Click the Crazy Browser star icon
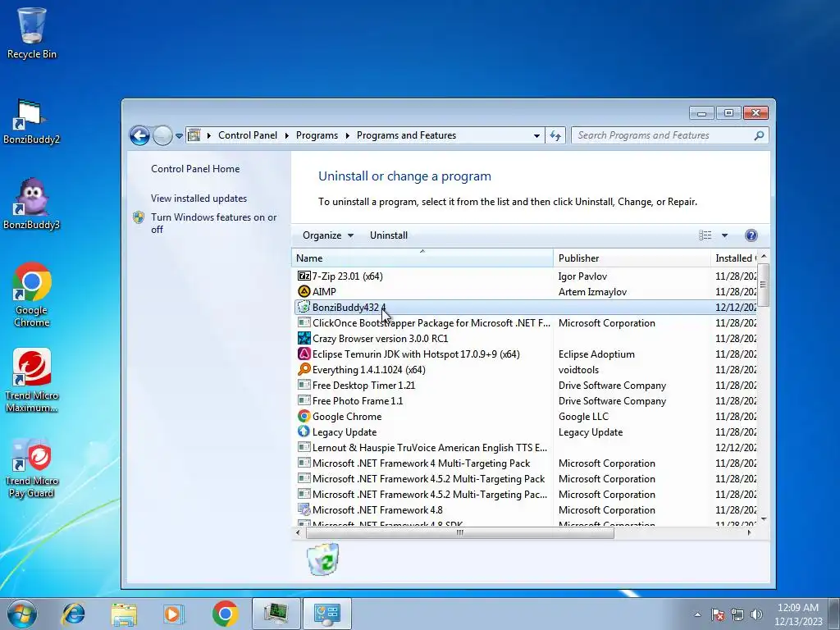Image resolution: width=840 pixels, height=630 pixels. [x=304, y=338]
